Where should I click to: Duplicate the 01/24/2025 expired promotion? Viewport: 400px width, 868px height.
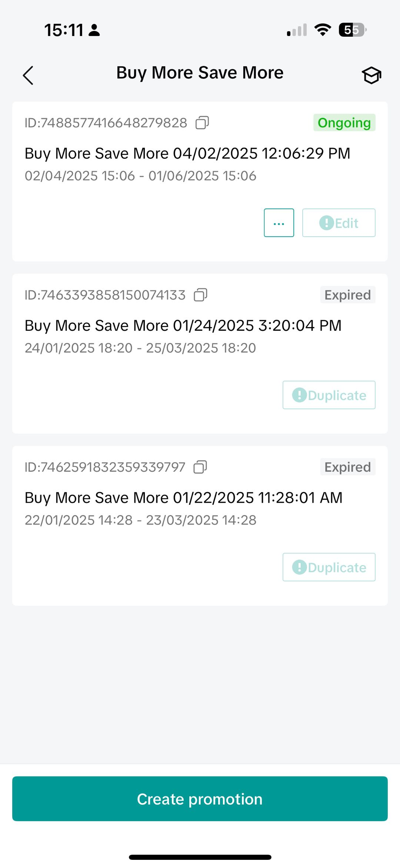click(x=329, y=395)
